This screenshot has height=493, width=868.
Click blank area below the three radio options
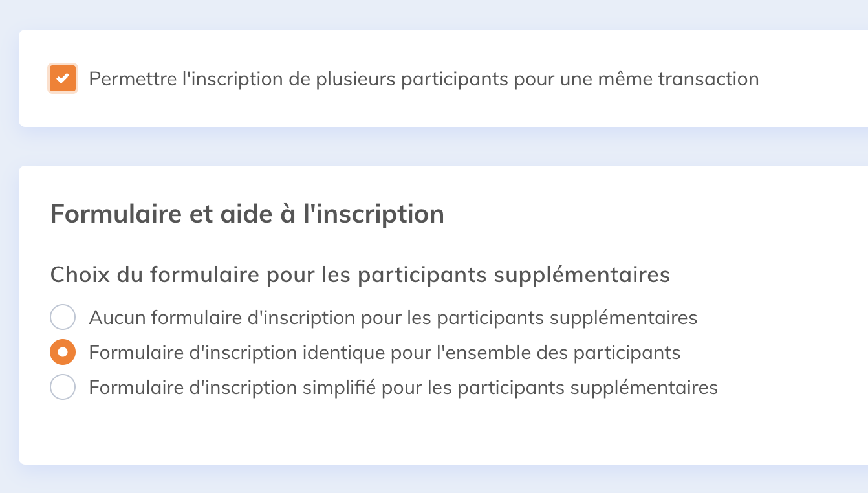[x=388, y=430]
